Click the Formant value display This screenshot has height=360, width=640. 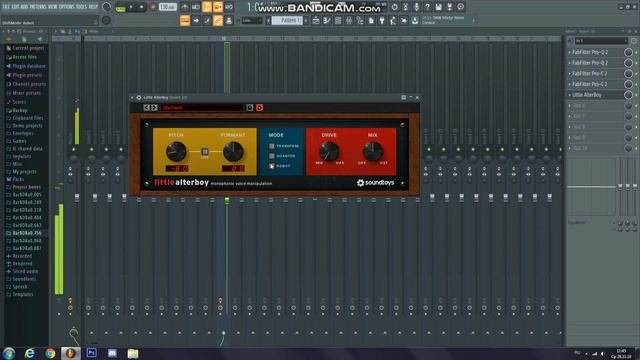(x=233, y=168)
